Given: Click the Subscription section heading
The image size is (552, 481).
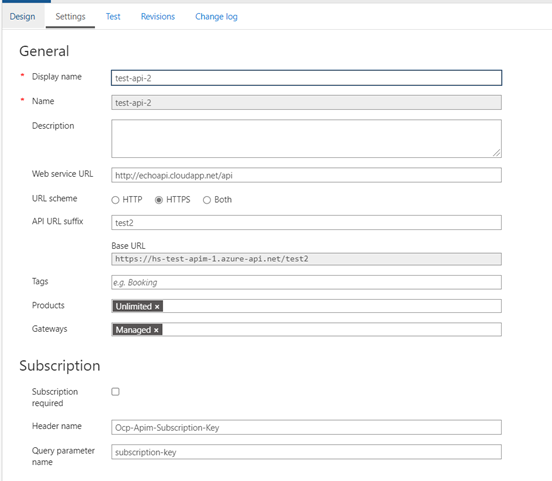Looking at the screenshot, I should (x=59, y=366).
